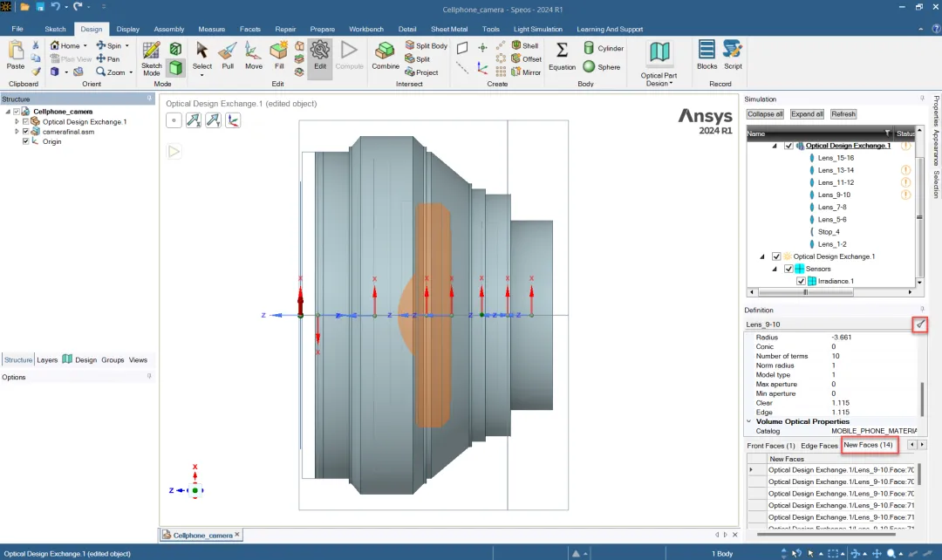Uncheck the camerafinal.asm checkbox

click(26, 132)
